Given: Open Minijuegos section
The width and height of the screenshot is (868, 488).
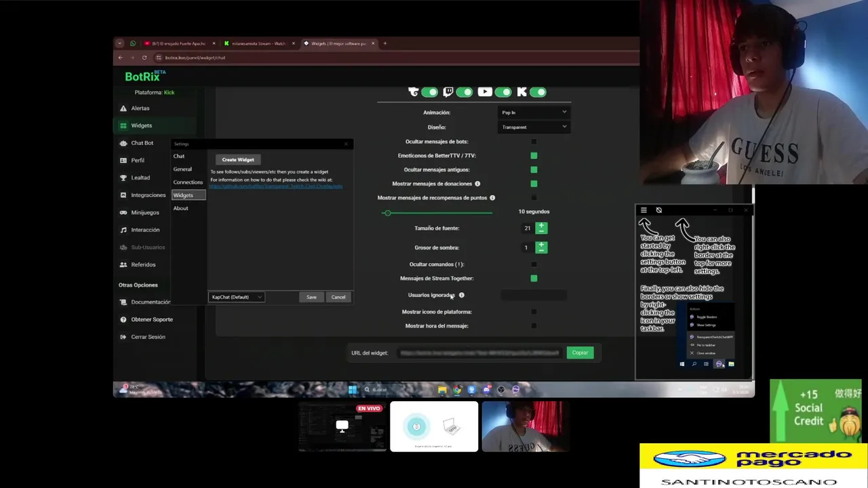Looking at the screenshot, I should pyautogui.click(x=144, y=213).
